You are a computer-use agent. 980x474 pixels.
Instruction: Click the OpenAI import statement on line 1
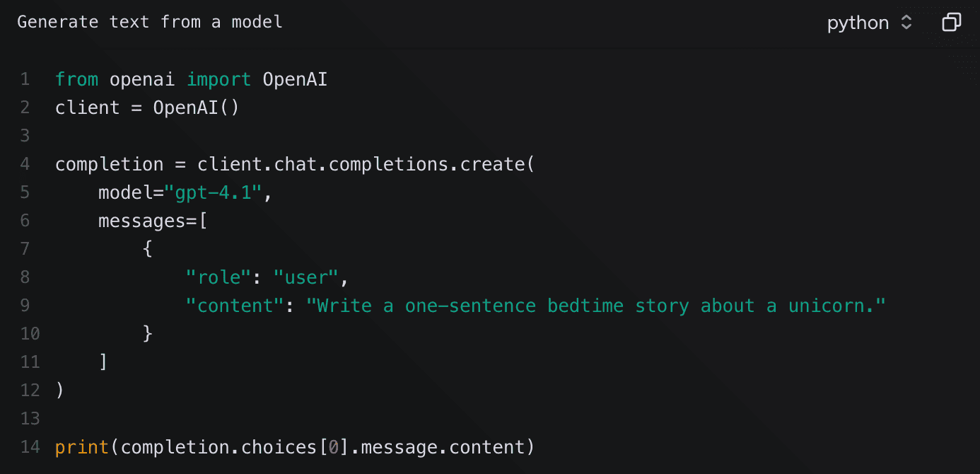(x=191, y=79)
